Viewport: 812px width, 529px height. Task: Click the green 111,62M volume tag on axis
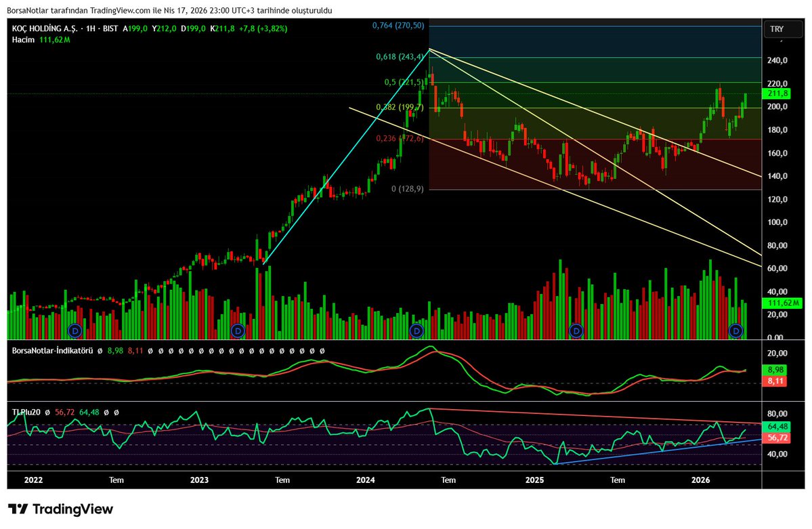pyautogui.click(x=782, y=303)
